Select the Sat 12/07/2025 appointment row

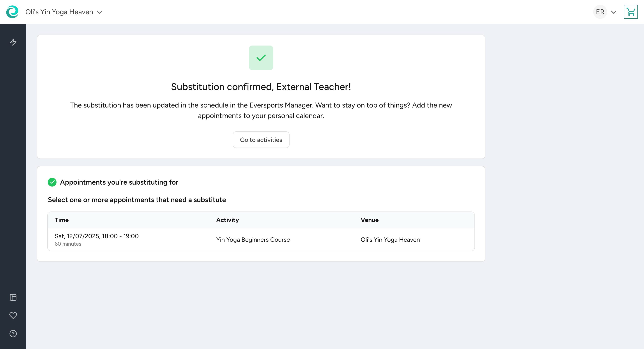click(x=261, y=239)
